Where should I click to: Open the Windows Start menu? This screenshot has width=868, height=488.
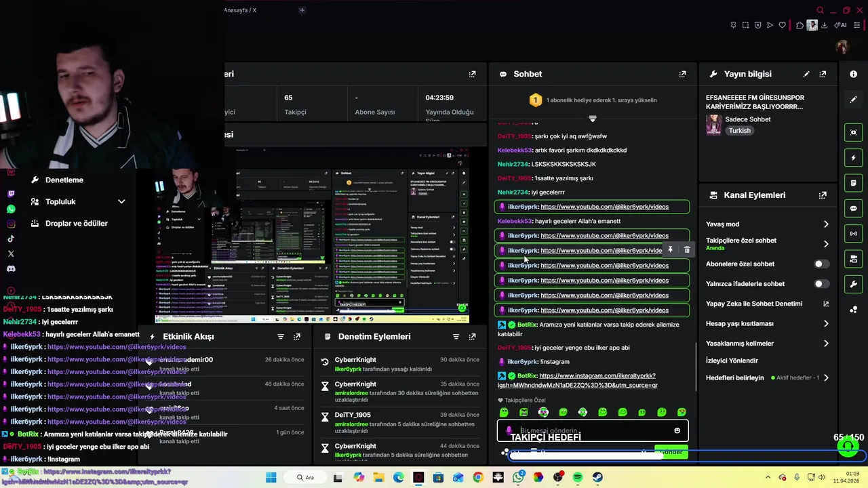271,477
